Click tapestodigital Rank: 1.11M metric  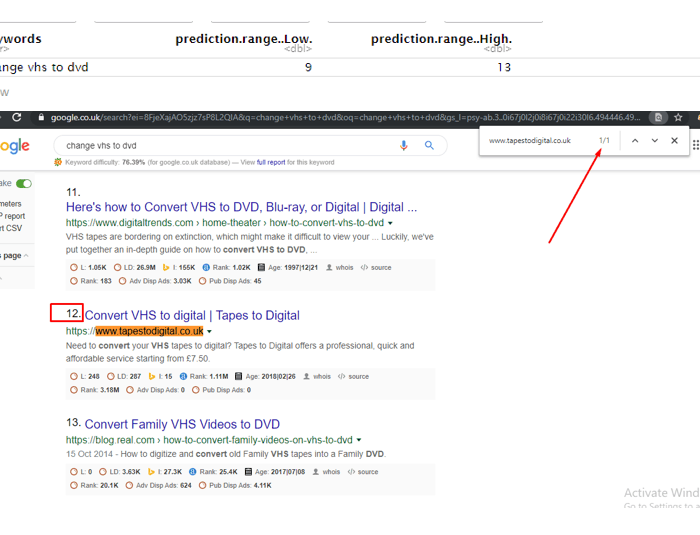tap(204, 376)
